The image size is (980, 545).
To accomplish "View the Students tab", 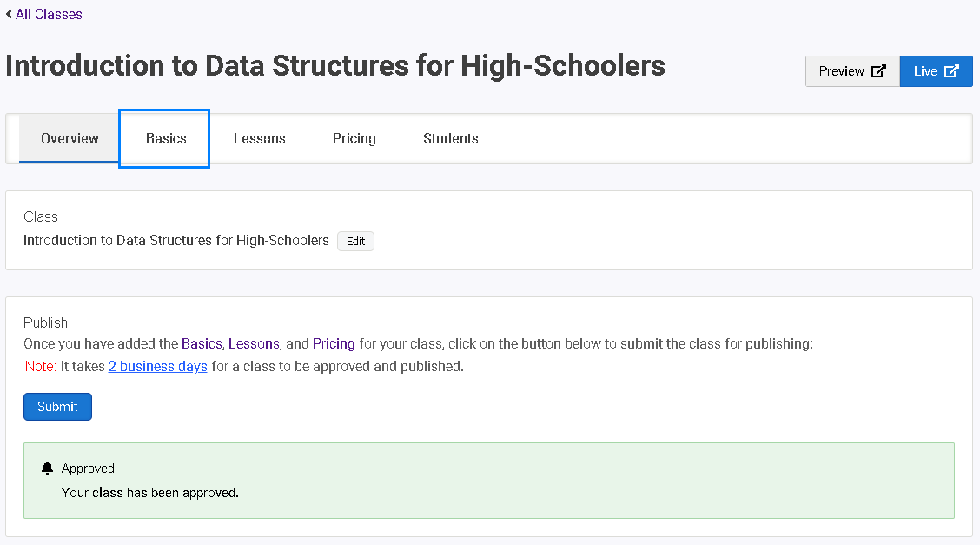I will pos(451,139).
